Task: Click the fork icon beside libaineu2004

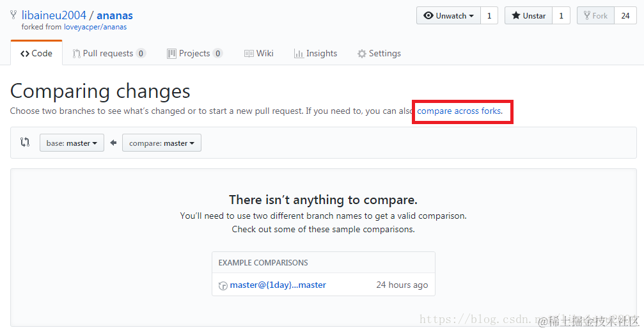Action: [x=13, y=15]
